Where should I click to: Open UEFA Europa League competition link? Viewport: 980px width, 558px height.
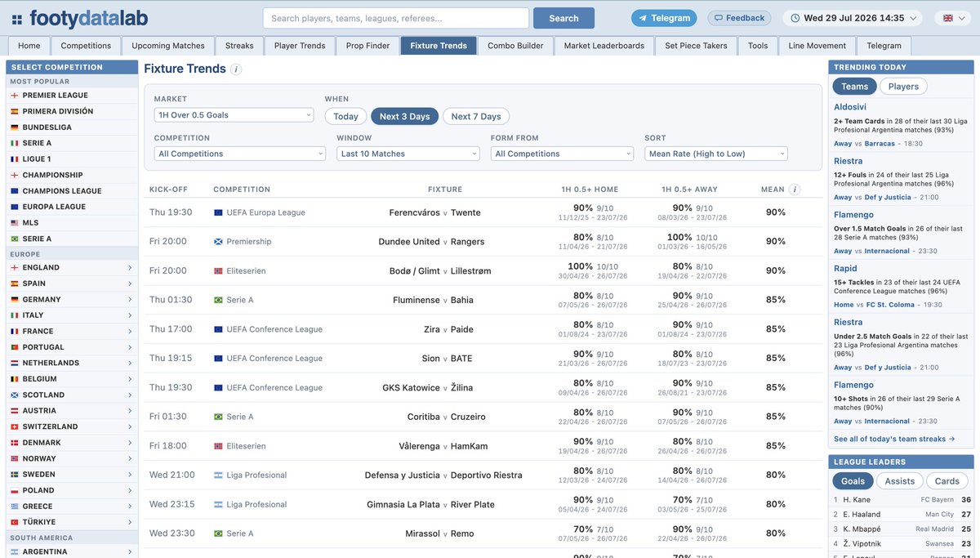265,212
